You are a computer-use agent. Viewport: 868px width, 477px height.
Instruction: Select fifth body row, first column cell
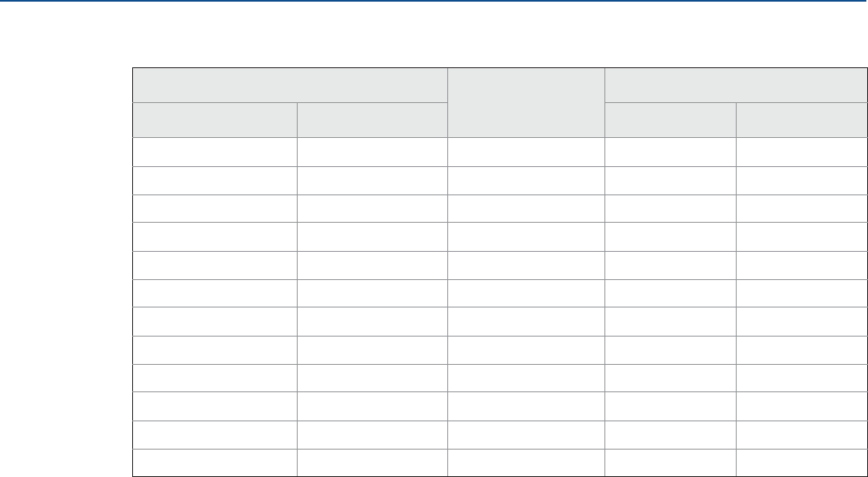pos(215,264)
